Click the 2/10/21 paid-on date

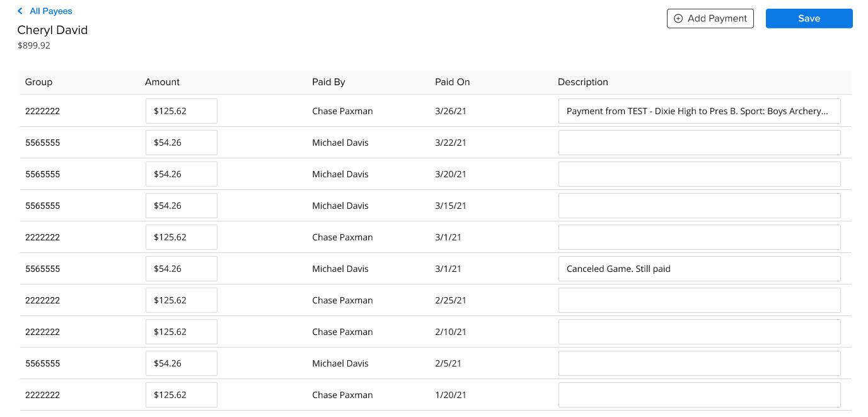click(x=451, y=332)
